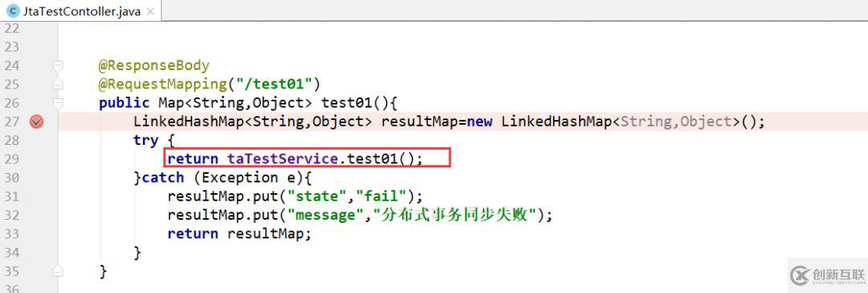Click the Java class icon on JtaTestContoller.java tab
Viewport: 868px width, 293px height.
point(13,11)
